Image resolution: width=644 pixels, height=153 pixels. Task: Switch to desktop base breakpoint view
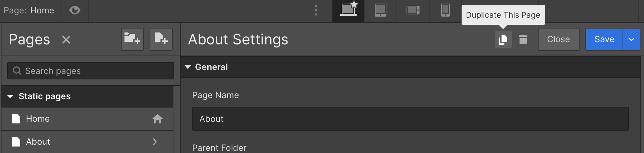[x=348, y=11]
